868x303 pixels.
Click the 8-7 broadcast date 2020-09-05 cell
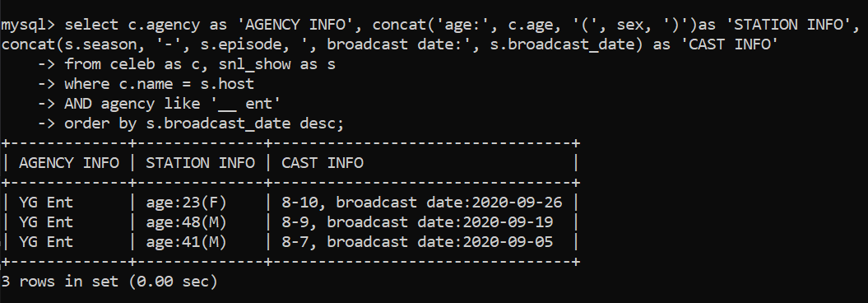coord(417,243)
